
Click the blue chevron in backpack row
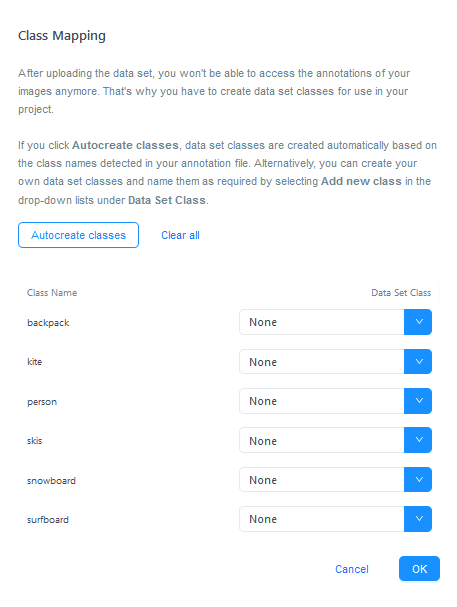pyautogui.click(x=418, y=322)
